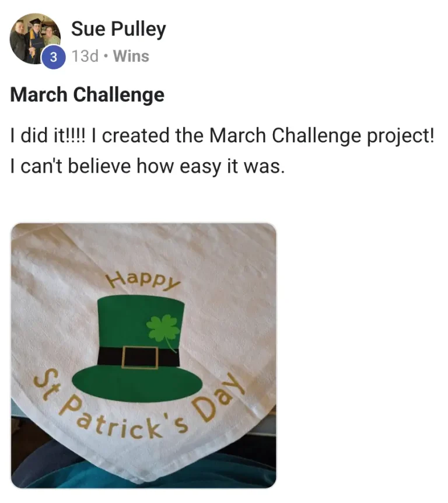Screen dimensions: 448x503
Task: Click the gold buckle on the hat
Action: pyautogui.click(x=140, y=357)
